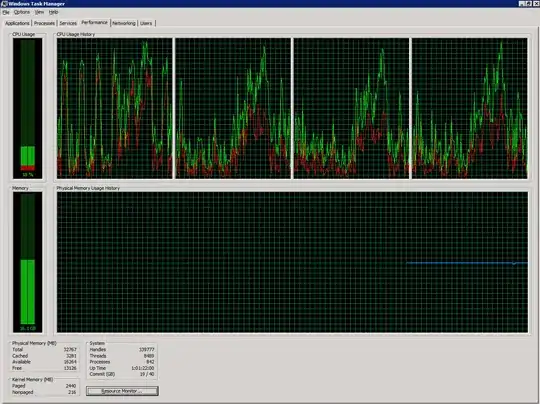Click the Memory usage meter gauge
The height and width of the screenshot is (404, 540).
coord(28,262)
